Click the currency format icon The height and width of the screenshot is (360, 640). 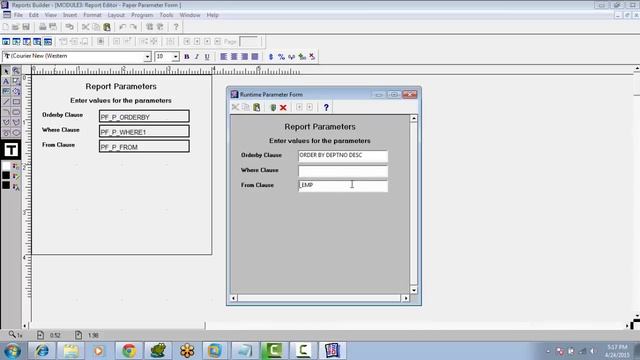pyautogui.click(x=271, y=57)
